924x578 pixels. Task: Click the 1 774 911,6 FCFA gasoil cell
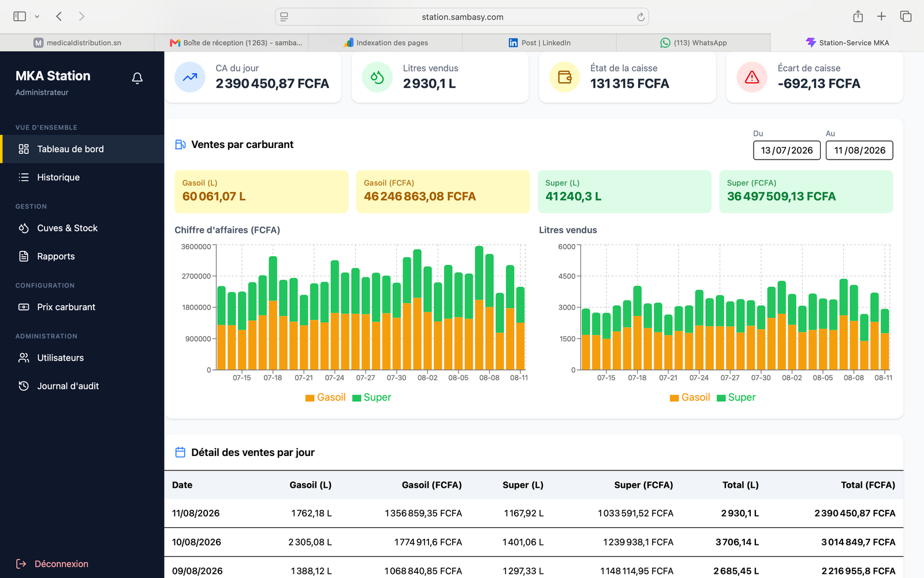click(x=428, y=542)
